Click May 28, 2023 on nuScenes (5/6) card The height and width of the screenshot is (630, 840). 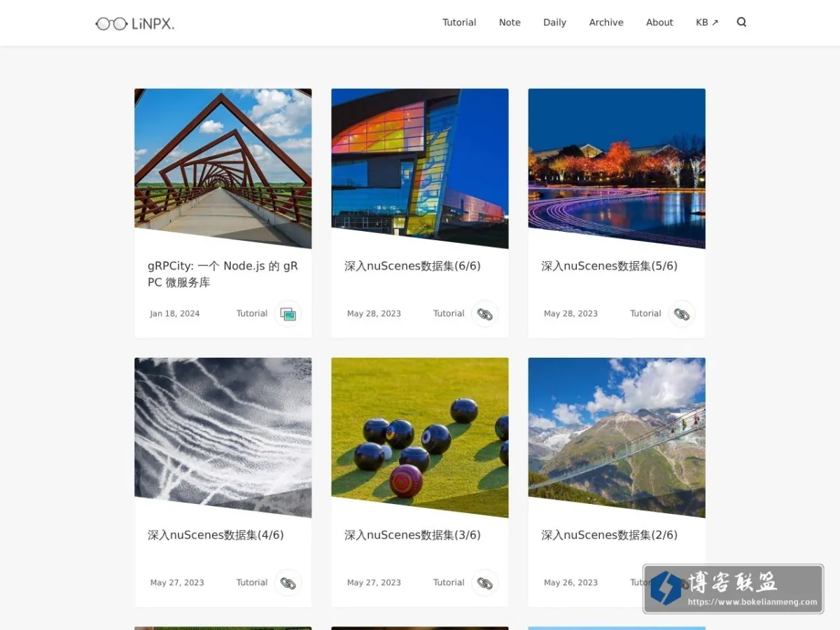pyautogui.click(x=570, y=314)
